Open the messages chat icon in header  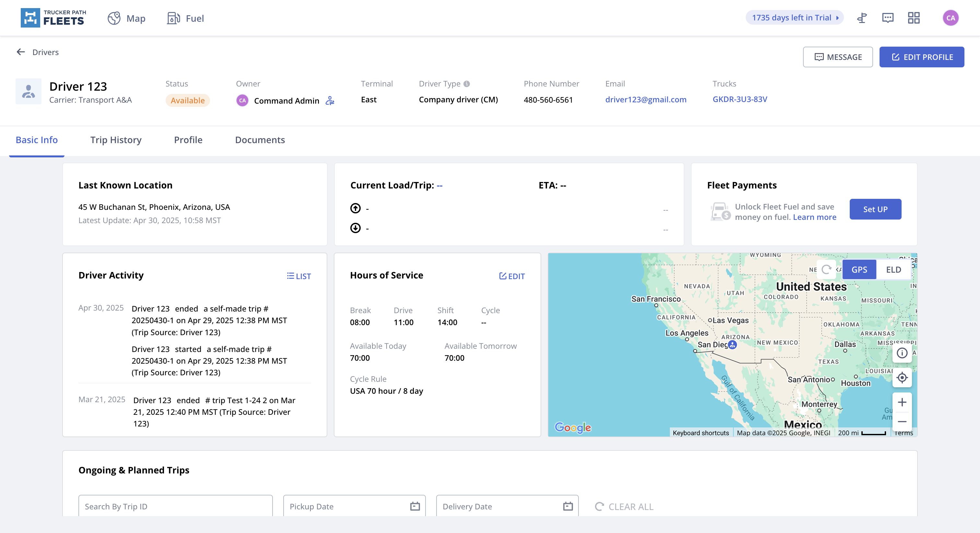[x=888, y=18]
